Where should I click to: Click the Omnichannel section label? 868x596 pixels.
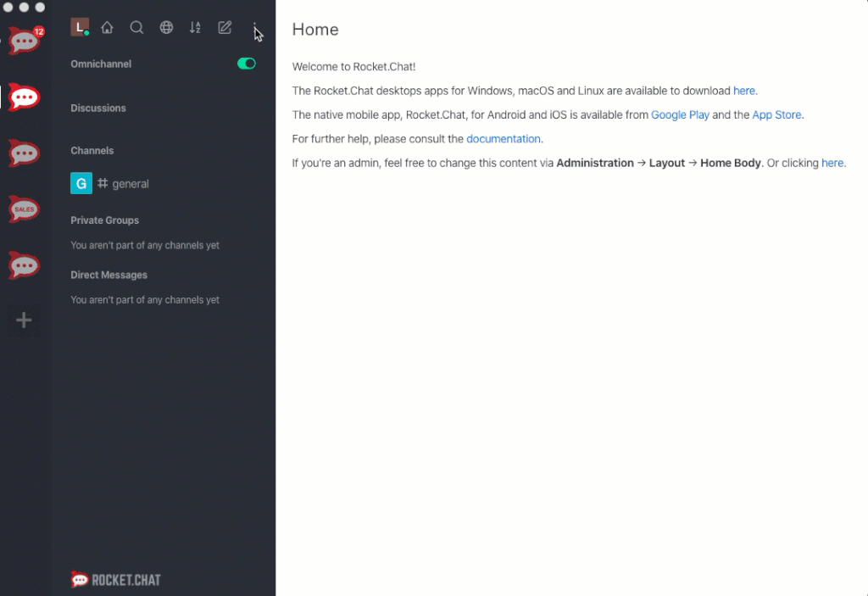[101, 64]
